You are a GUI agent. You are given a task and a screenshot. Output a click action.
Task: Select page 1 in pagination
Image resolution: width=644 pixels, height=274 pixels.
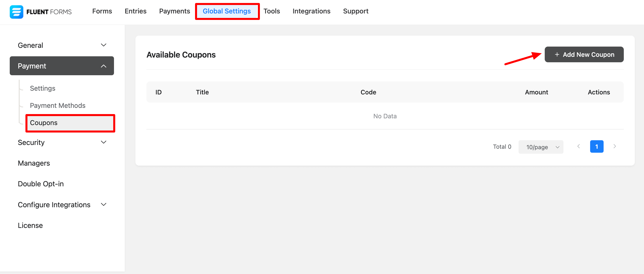click(x=597, y=146)
